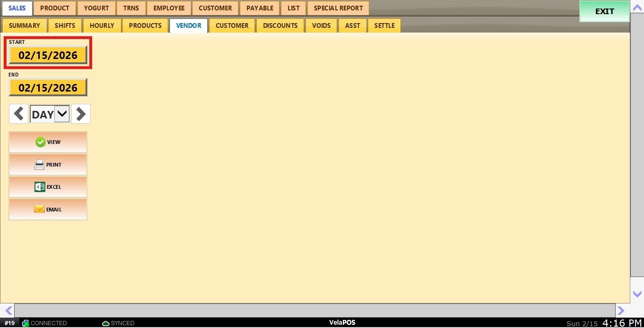644x328 pixels.
Task: Click the green checkmark View icon
Action: pyautogui.click(x=41, y=142)
